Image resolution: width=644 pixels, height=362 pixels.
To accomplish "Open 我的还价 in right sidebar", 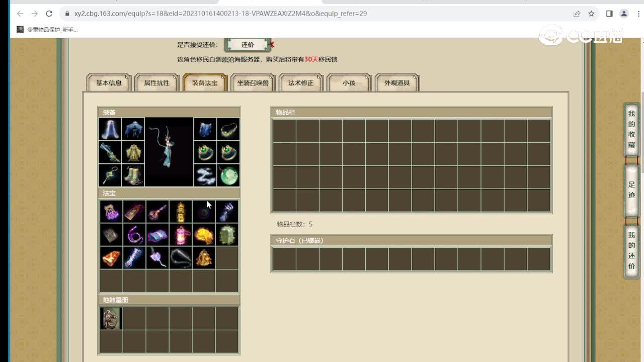I will point(631,250).
